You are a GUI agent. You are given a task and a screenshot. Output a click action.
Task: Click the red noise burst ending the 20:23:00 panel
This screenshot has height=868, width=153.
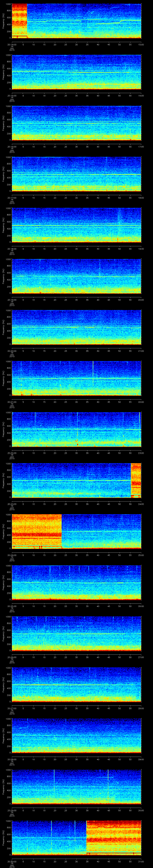pos(136,480)
